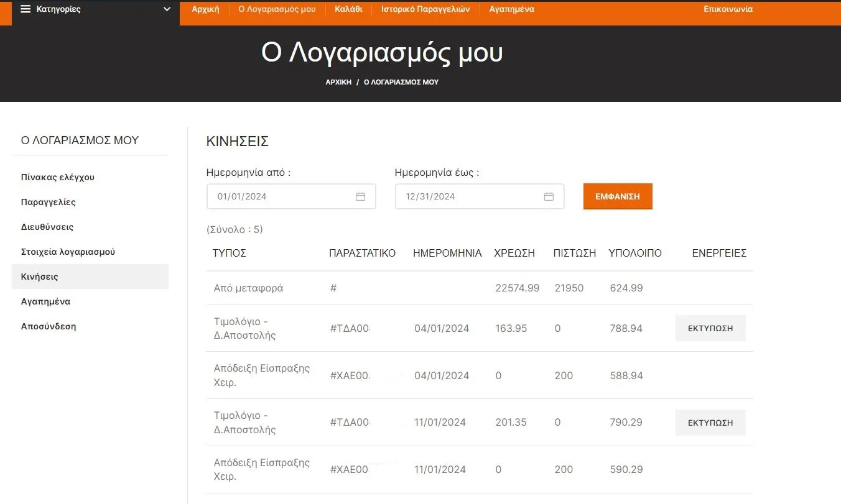Viewport: 841px width, 504px height.
Task: Open calendar icon in Ημερομηνία έως field
Action: click(549, 196)
